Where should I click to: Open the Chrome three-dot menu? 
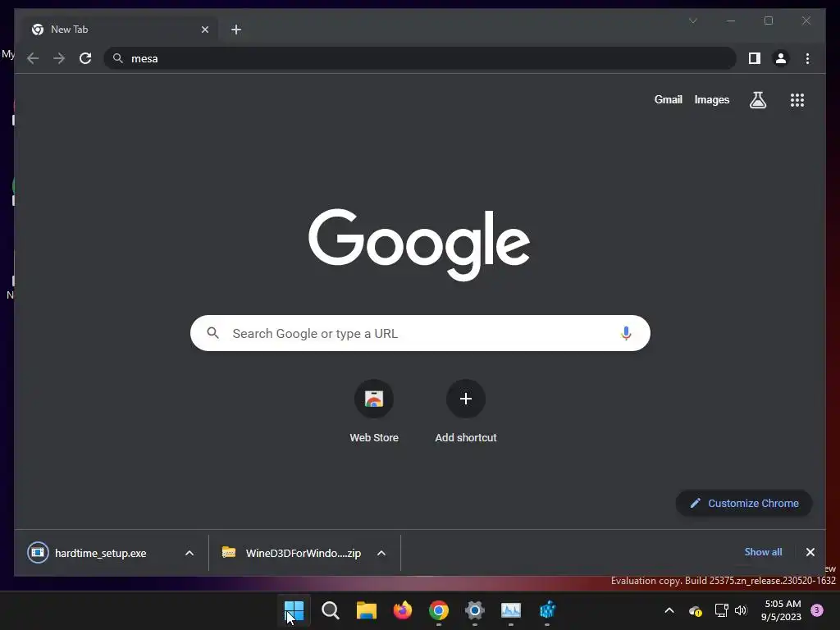(x=807, y=58)
